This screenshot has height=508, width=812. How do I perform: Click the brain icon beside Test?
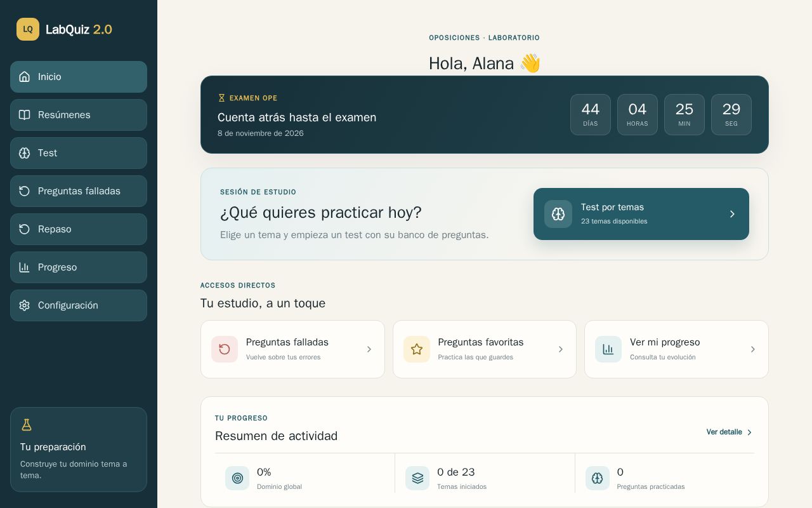24,153
